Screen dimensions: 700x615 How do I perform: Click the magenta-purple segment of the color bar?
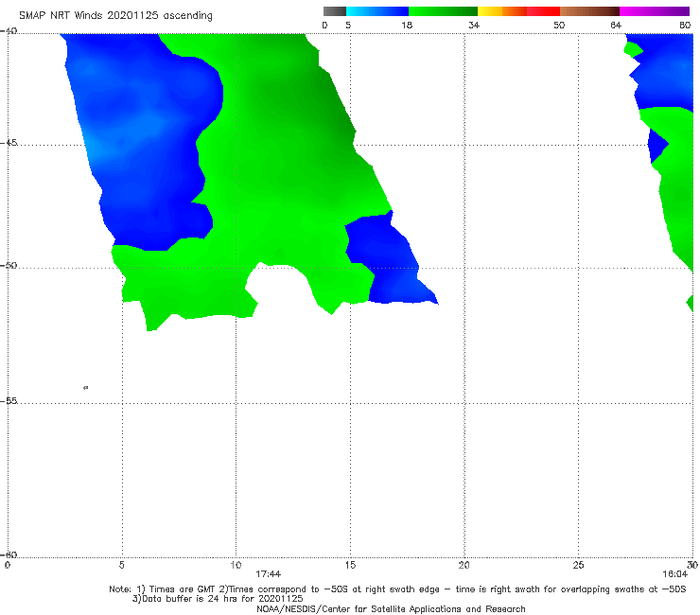pyautogui.click(x=655, y=11)
